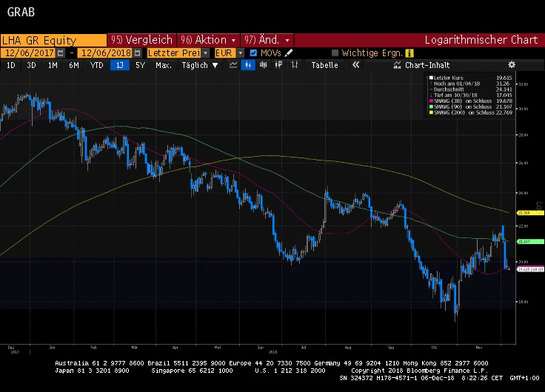The width and height of the screenshot is (545, 392).
Task: Click the line chart type icon
Action: tap(233, 65)
